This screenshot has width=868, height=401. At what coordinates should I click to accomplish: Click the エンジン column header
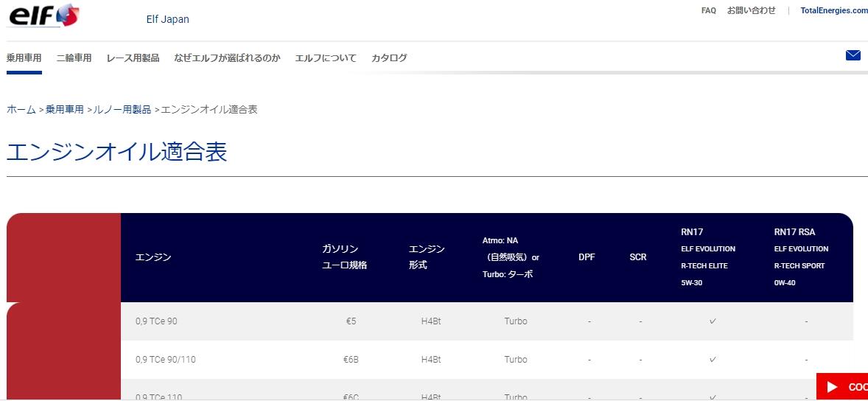point(153,257)
